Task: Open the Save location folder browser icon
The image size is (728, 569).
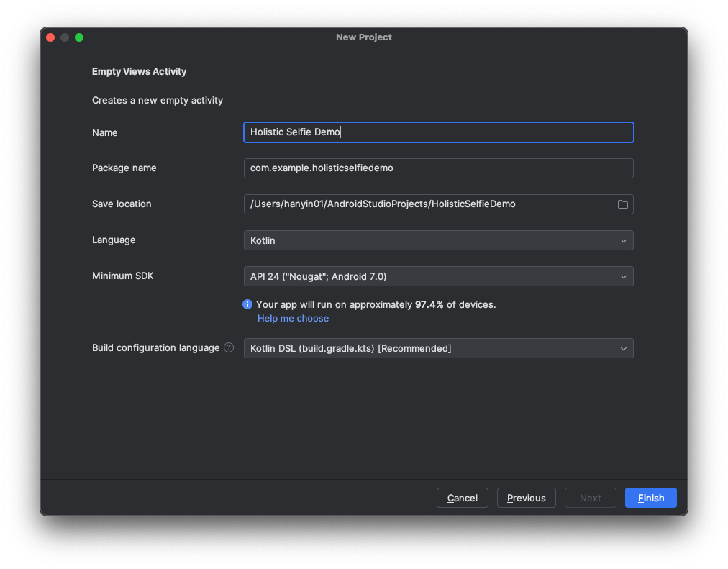Action: (x=623, y=204)
